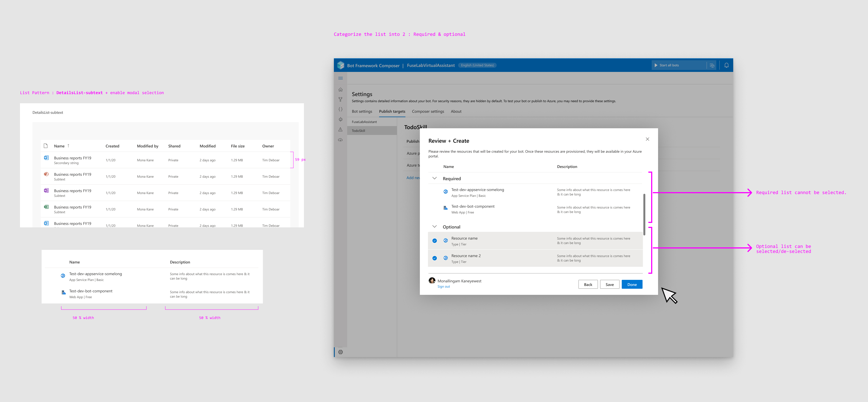Image resolution: width=868 pixels, height=402 pixels.
Task: Deselect the Resource name checkbox
Action: tap(435, 240)
